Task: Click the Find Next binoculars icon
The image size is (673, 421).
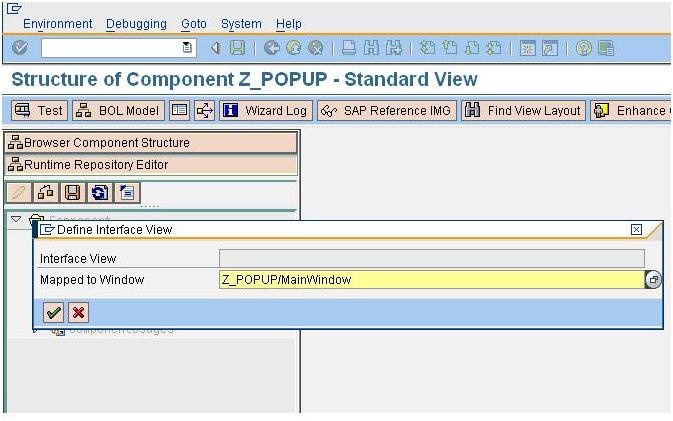Action: (x=394, y=48)
